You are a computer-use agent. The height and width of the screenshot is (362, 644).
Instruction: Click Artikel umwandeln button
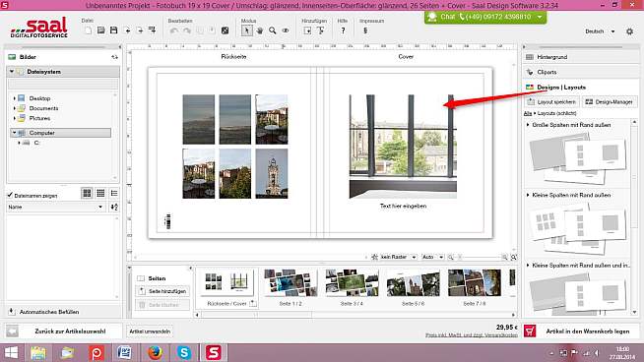pos(150,332)
